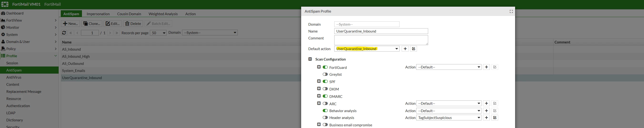The image size is (644, 128).
Task: Click the New... button
Action: [70, 24]
